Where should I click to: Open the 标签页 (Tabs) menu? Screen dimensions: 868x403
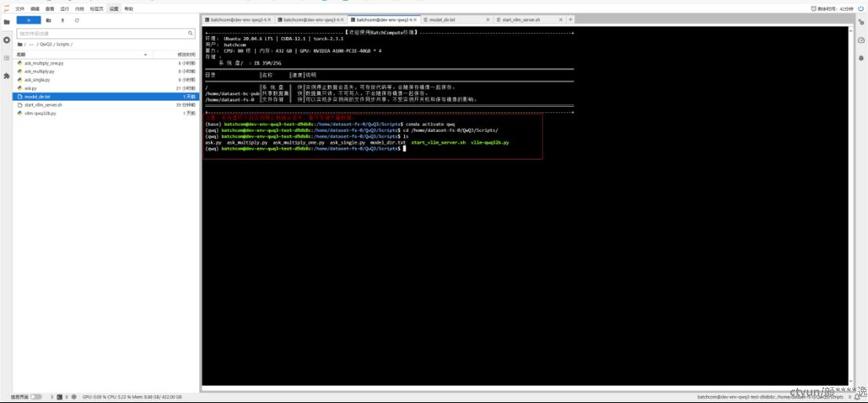(97, 9)
